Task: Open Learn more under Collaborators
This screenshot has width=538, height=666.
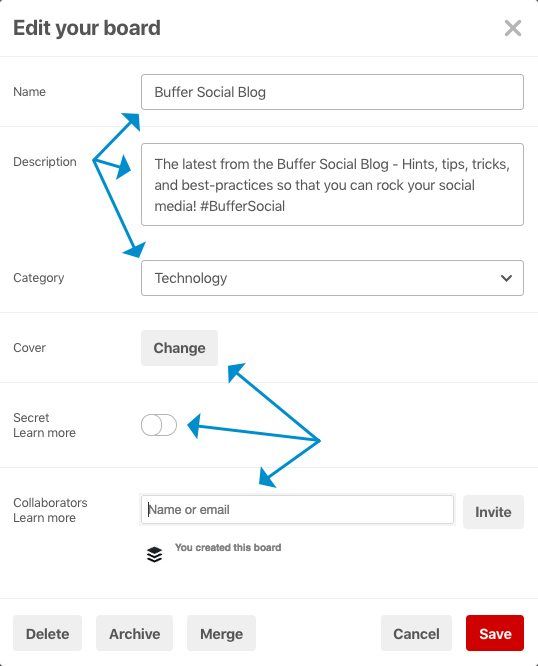Action: (x=45, y=518)
